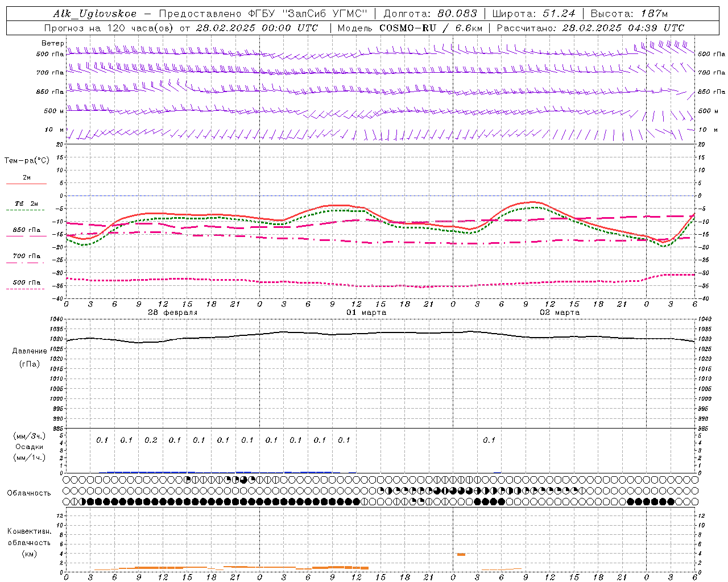728x582 pixels.
Task: Click the station title Alk_Uglovskoe
Action: click(x=95, y=14)
